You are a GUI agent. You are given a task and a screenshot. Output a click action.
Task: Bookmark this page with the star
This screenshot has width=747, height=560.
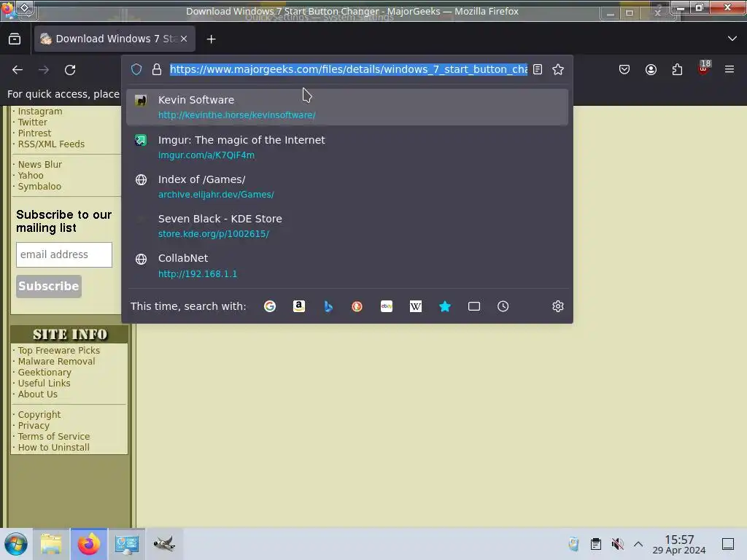tap(558, 69)
